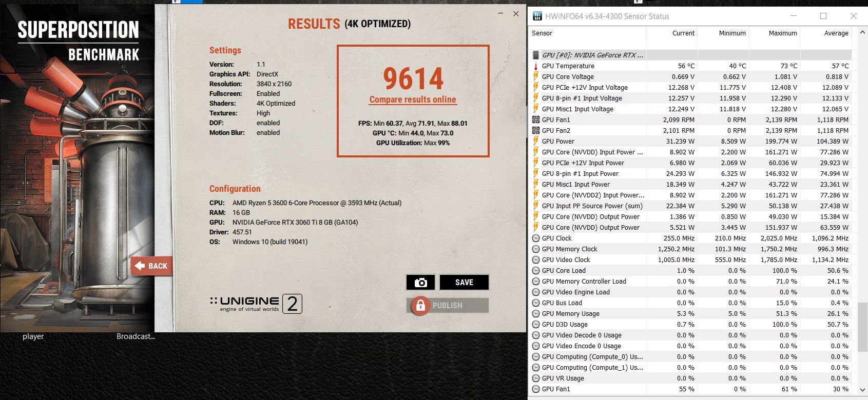Click the GPU Clock circle icon
This screenshot has height=400, width=868.
pos(536,238)
